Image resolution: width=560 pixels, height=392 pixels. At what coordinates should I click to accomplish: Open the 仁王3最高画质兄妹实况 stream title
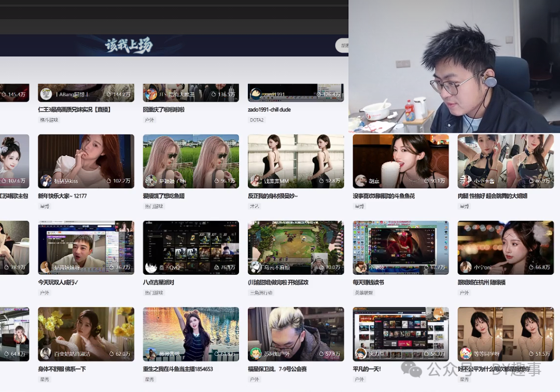click(x=74, y=109)
